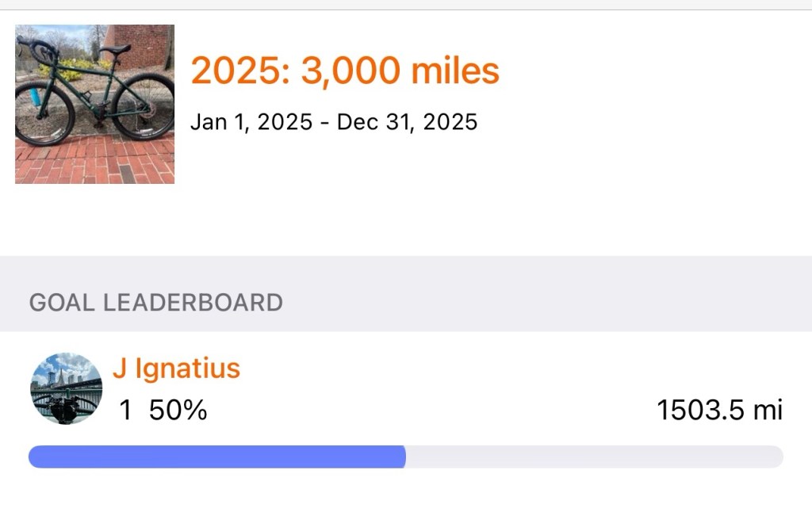The height and width of the screenshot is (508, 812).
Task: Click the dash between the goal dates
Action: click(x=324, y=123)
